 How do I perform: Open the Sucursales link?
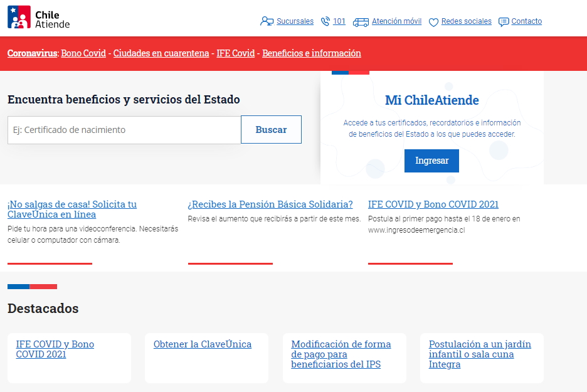point(295,21)
